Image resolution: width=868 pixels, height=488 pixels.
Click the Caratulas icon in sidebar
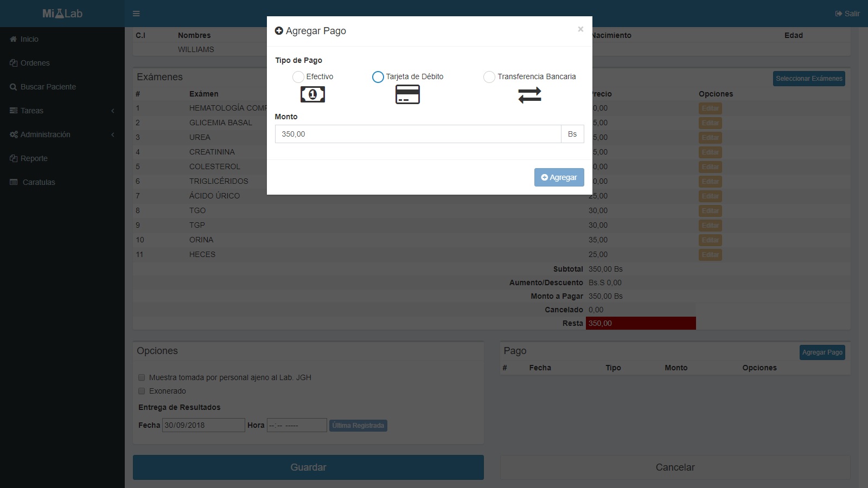[x=14, y=182]
